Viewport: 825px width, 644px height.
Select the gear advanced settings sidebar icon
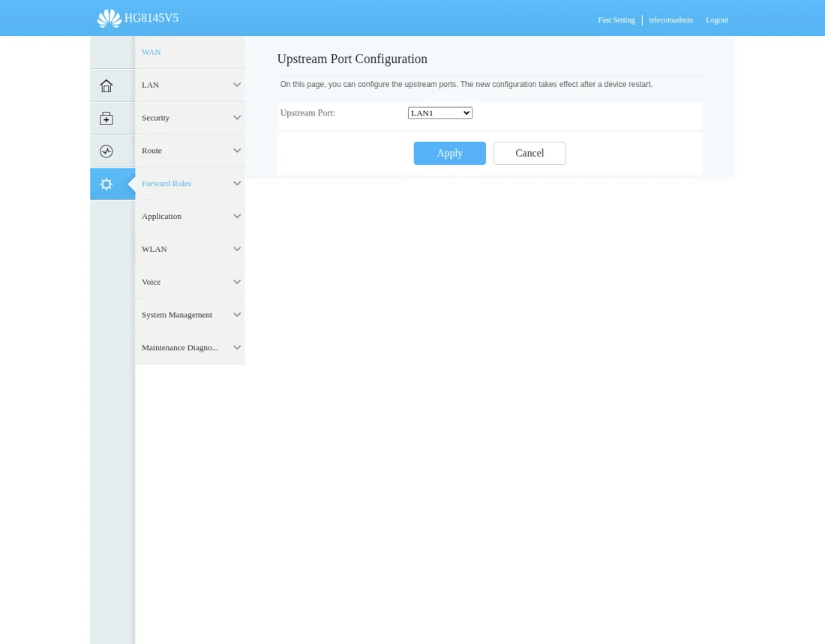106,184
